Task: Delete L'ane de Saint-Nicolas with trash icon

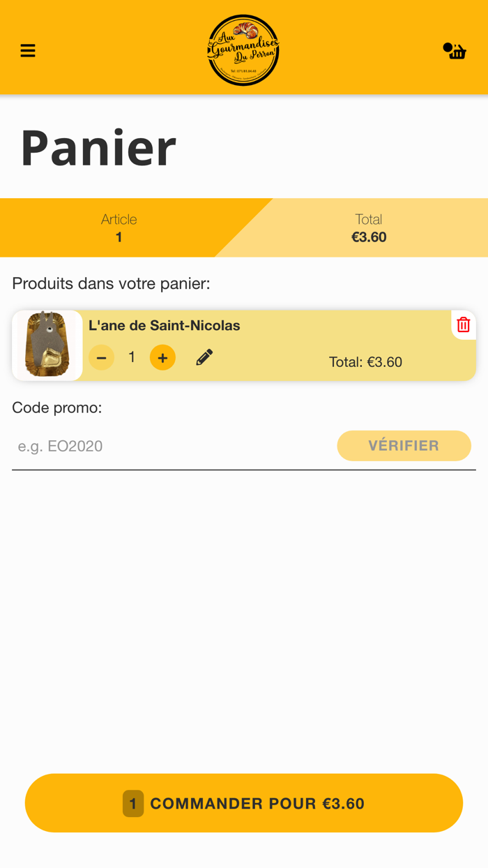Action: pos(463,324)
